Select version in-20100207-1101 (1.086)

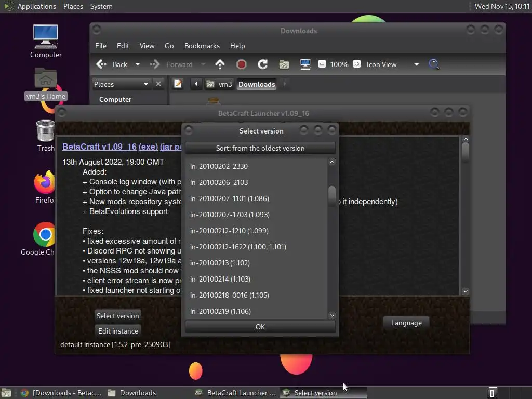(x=256, y=198)
